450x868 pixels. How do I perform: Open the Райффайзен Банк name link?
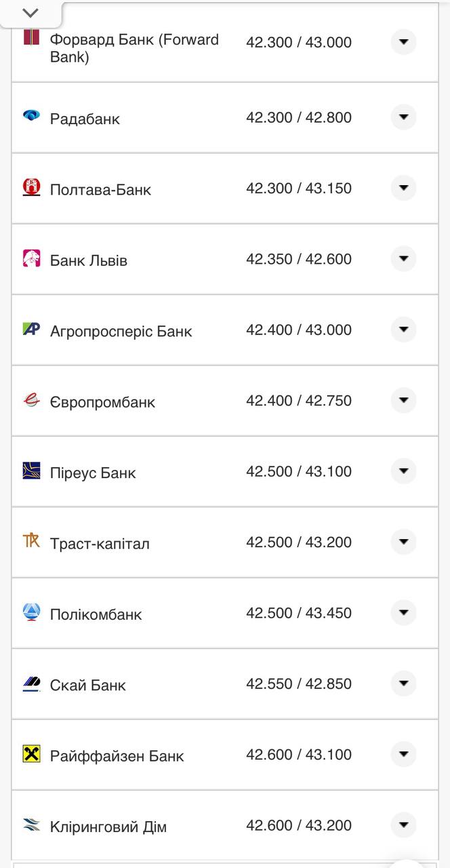[x=117, y=756]
